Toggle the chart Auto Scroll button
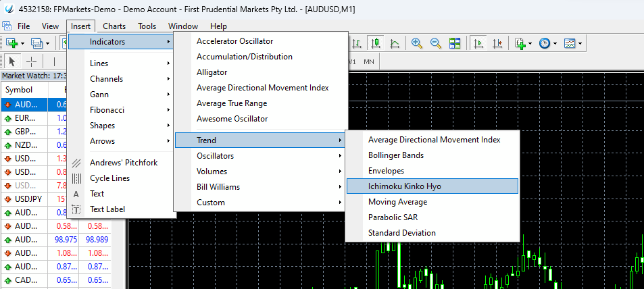Screen dimensions: 644x289 (478, 43)
